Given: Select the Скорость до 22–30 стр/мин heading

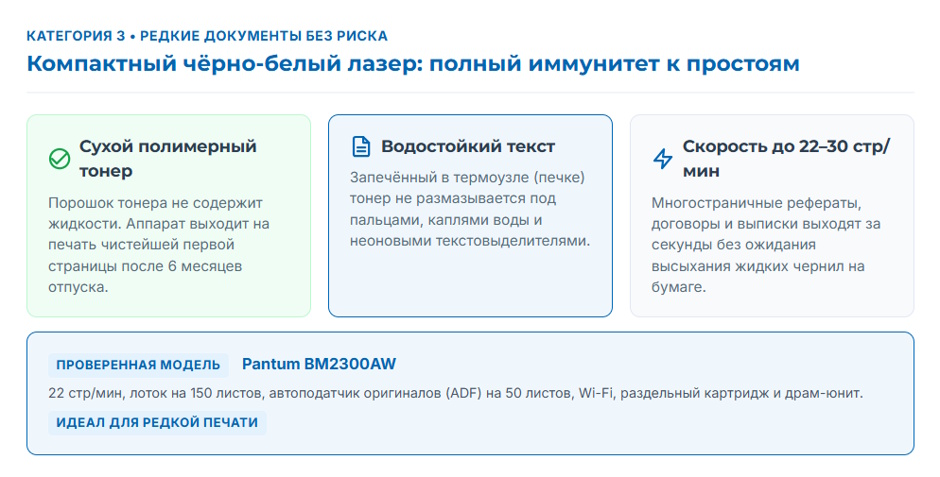Looking at the screenshot, I should tap(787, 159).
